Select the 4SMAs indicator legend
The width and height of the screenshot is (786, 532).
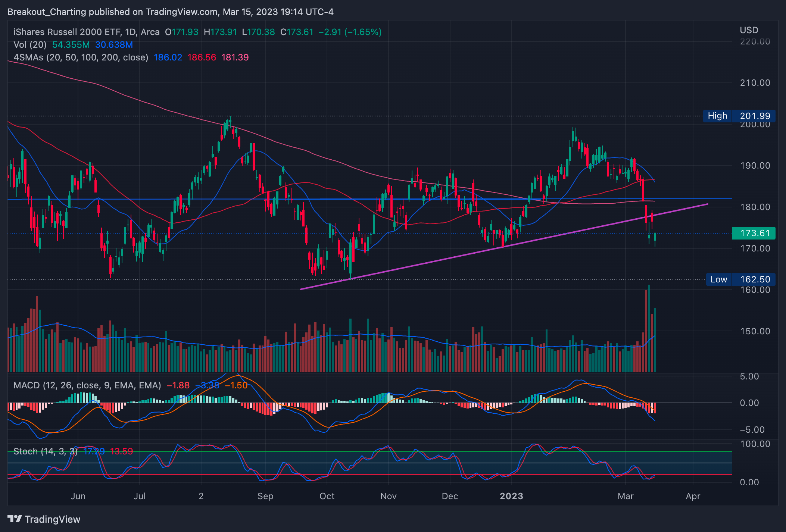click(x=81, y=57)
